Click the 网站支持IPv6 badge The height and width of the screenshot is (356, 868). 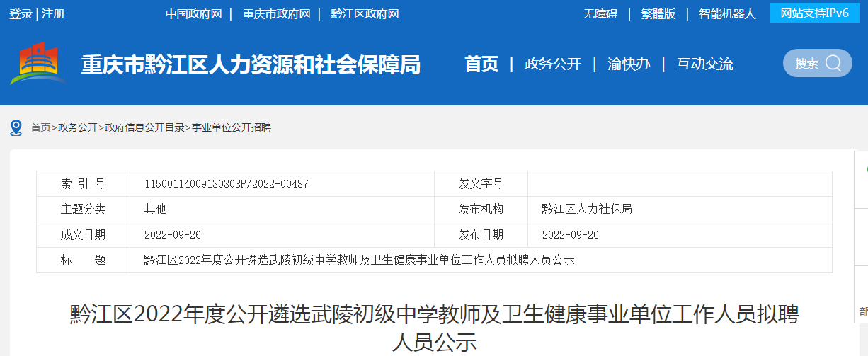[814, 13]
